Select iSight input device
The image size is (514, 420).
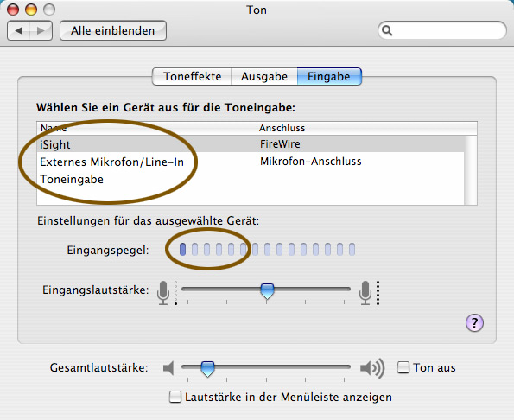tap(251, 144)
